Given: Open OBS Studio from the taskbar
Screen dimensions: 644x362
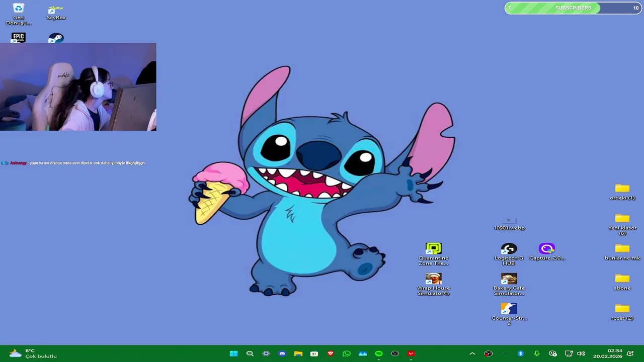Looking at the screenshot, I should click(395, 353).
